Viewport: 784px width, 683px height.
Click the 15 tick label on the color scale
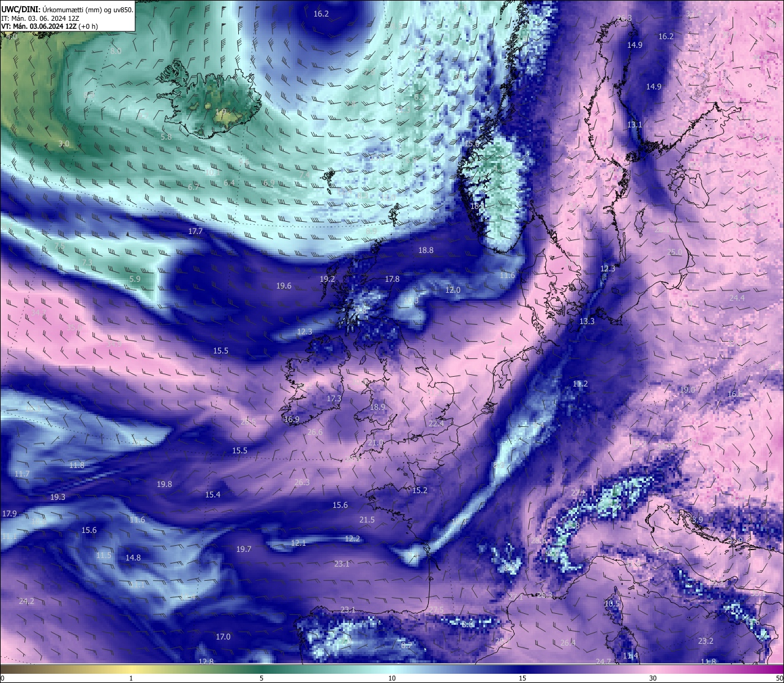(522, 678)
